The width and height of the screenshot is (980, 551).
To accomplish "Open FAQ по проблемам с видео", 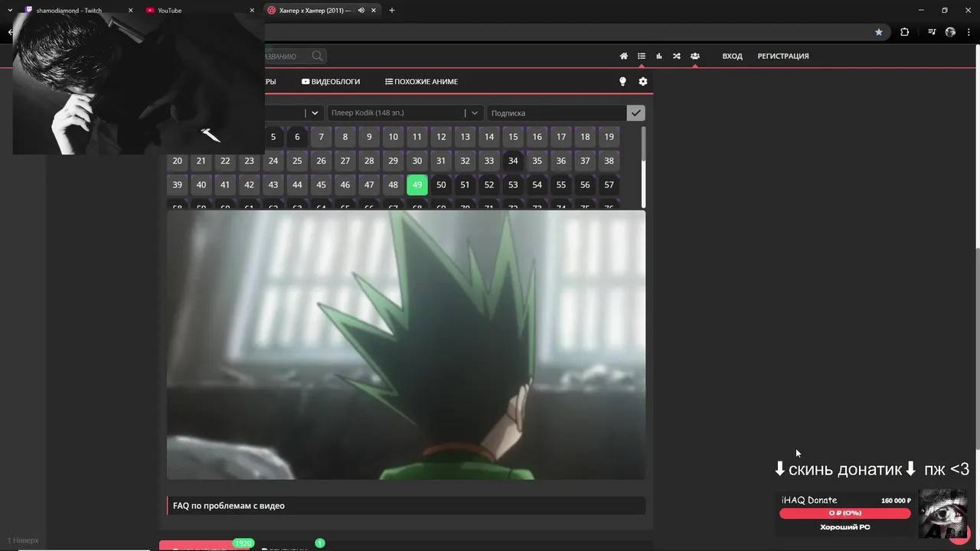I will click(406, 505).
